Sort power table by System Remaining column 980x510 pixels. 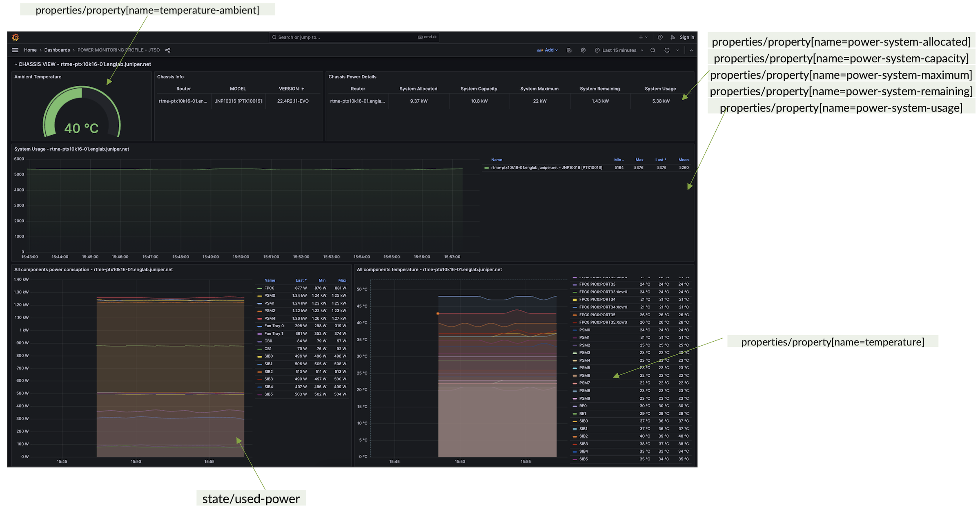tap(599, 89)
